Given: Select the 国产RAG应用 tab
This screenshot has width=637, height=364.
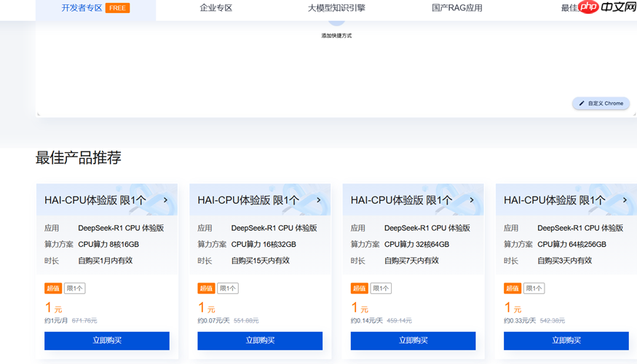Looking at the screenshot, I should pos(457,8).
